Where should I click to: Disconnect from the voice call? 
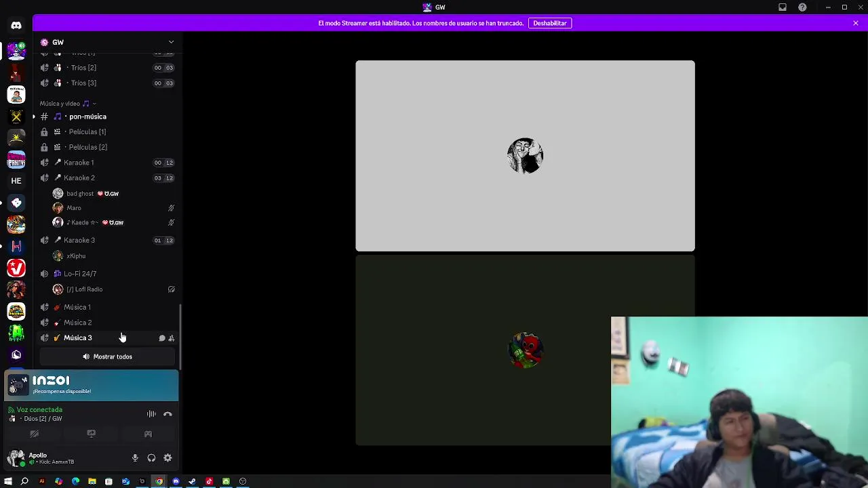point(167,414)
